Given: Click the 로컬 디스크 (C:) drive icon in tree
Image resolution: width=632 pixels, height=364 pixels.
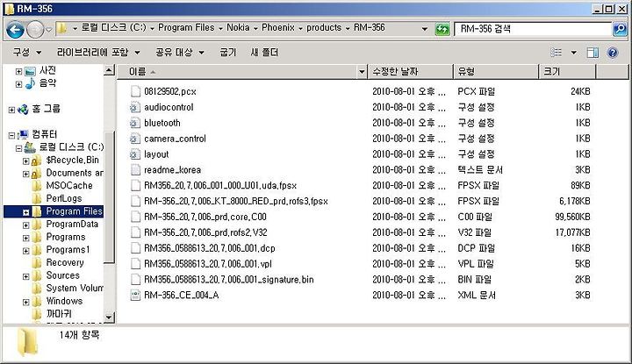Looking at the screenshot, I should point(30,147).
